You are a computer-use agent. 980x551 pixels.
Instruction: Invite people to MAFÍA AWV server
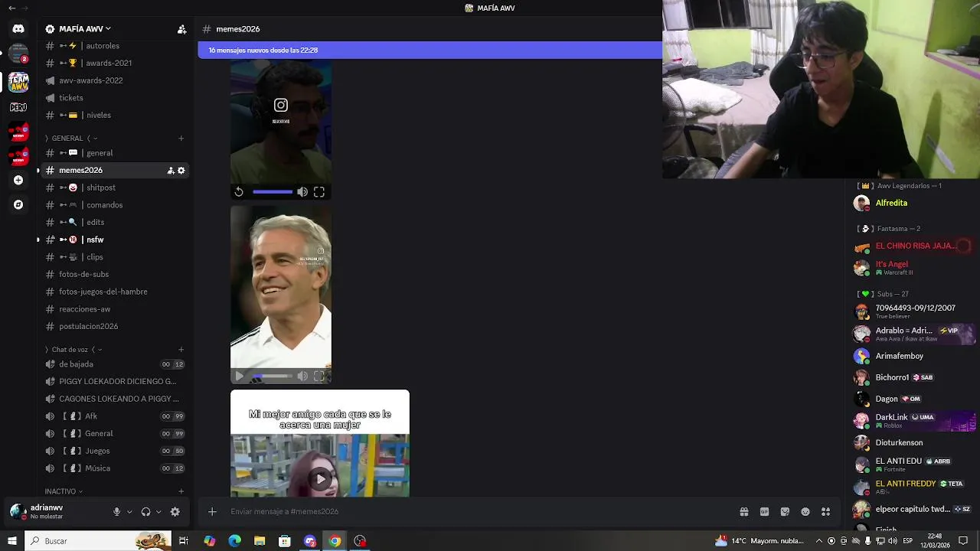pyautogui.click(x=181, y=29)
